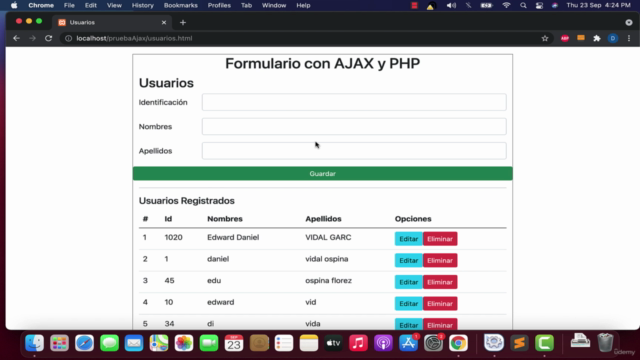Open Trash in the dock
This screenshot has width=640, height=360.
(605, 342)
